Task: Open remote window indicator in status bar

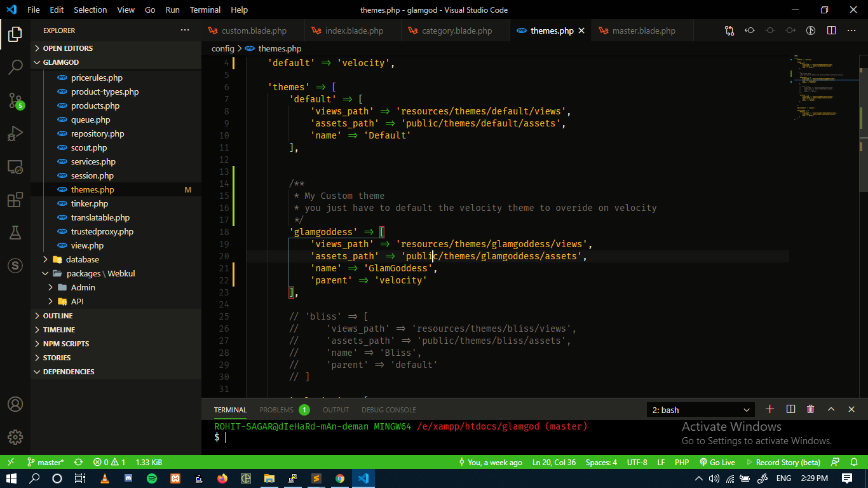Action: pos(10,463)
